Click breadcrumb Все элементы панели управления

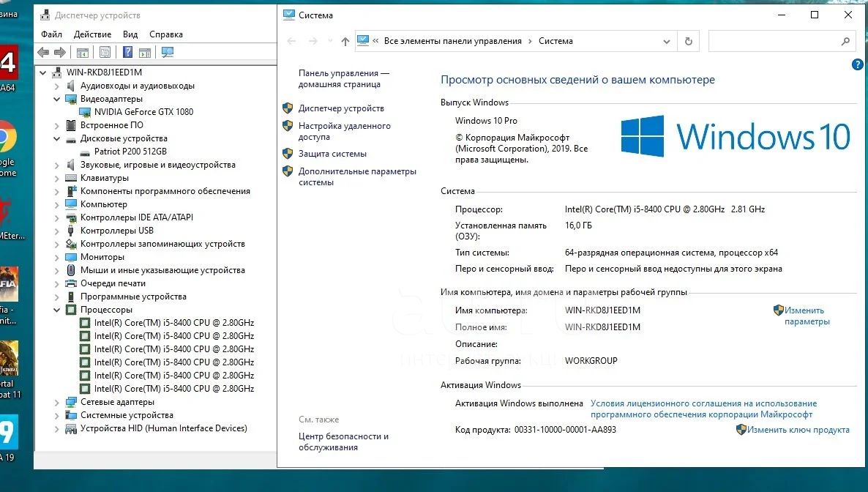(x=453, y=41)
